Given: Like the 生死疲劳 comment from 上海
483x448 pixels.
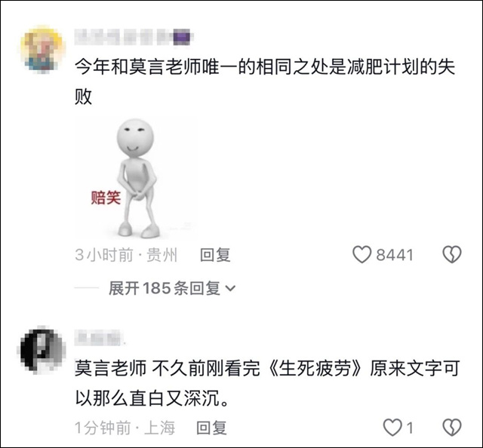Looking at the screenshot, I should point(392,428).
